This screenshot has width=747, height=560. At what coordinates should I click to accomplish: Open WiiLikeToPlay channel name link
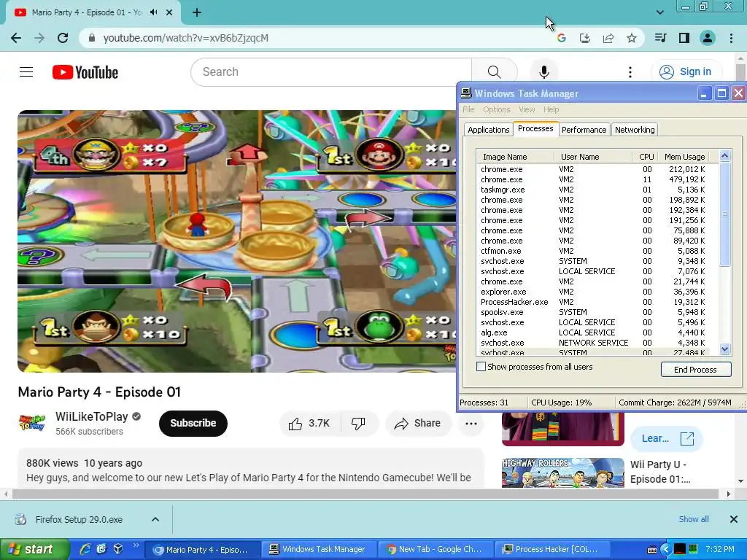click(91, 416)
